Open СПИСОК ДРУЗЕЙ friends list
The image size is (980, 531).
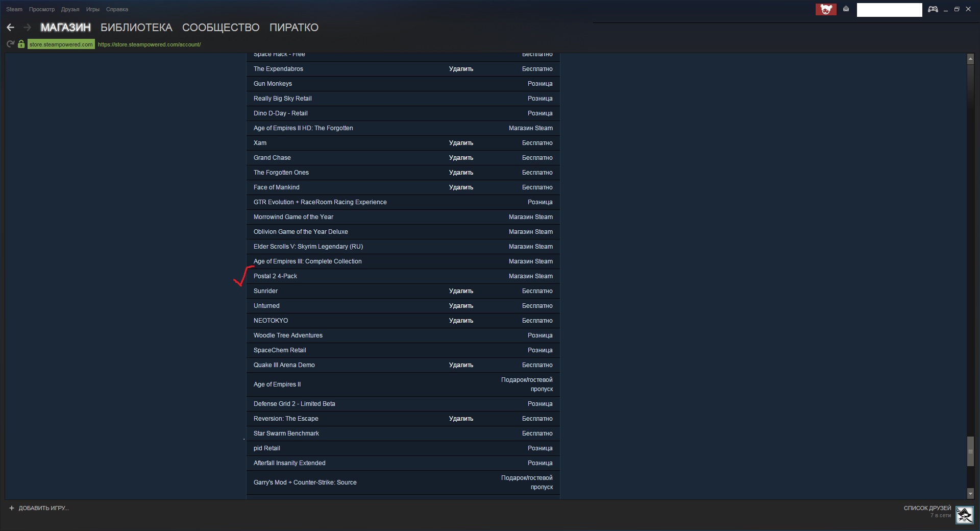(x=927, y=508)
